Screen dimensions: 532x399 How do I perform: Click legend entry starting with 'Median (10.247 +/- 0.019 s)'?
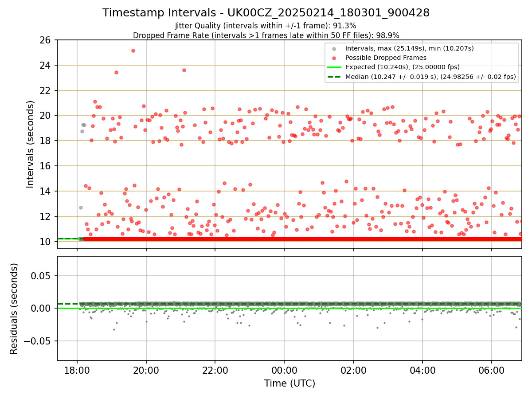[x=430, y=77]
